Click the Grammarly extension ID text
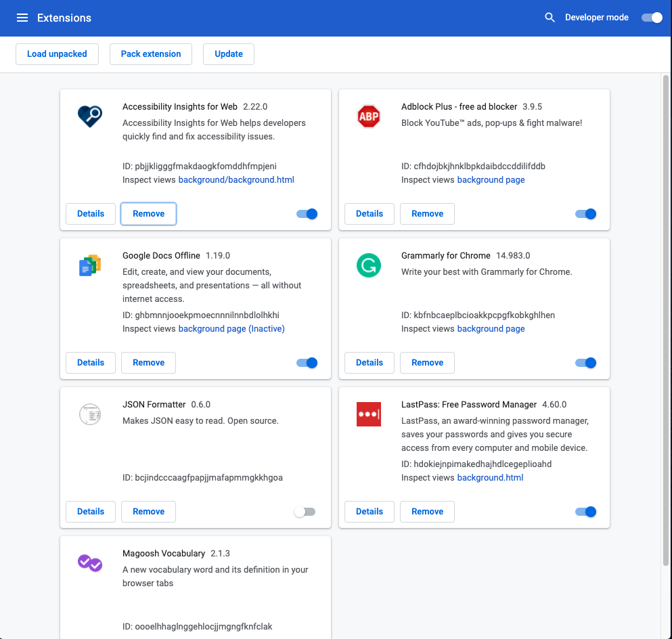The width and height of the screenshot is (672, 639). tap(478, 315)
